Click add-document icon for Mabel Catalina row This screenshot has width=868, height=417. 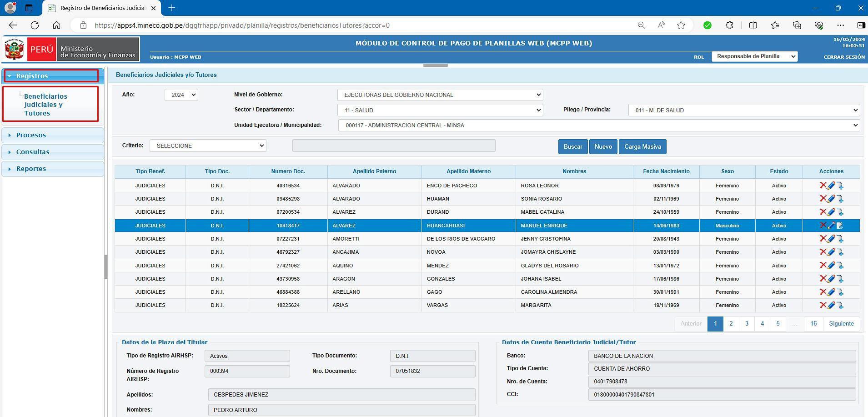pyautogui.click(x=840, y=212)
